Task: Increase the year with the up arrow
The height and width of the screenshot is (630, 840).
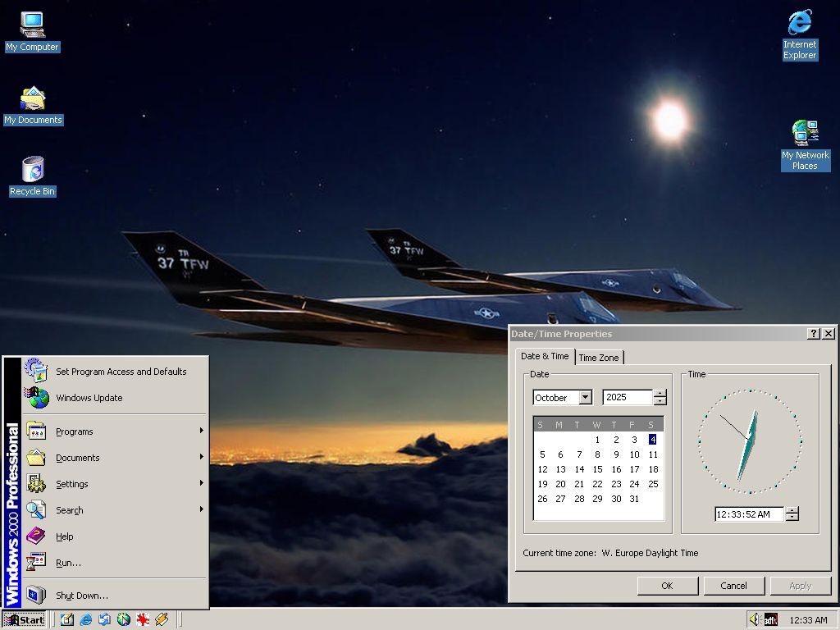Action: click(x=660, y=394)
